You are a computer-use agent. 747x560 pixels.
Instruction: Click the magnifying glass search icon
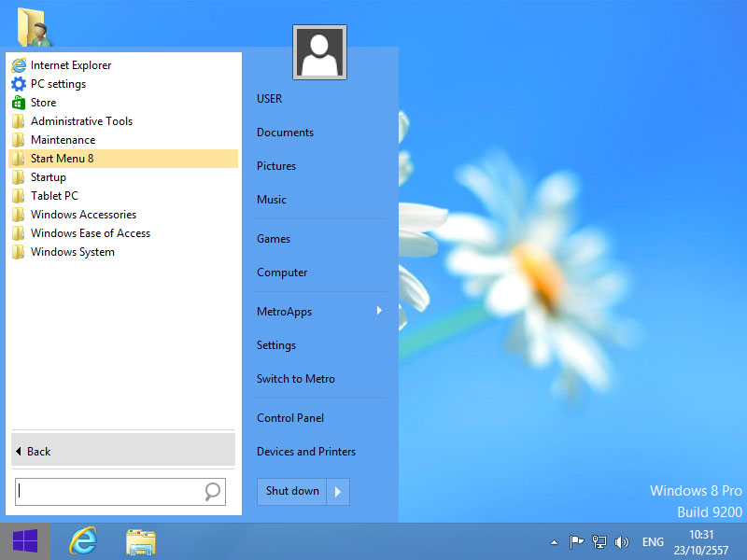click(x=213, y=492)
